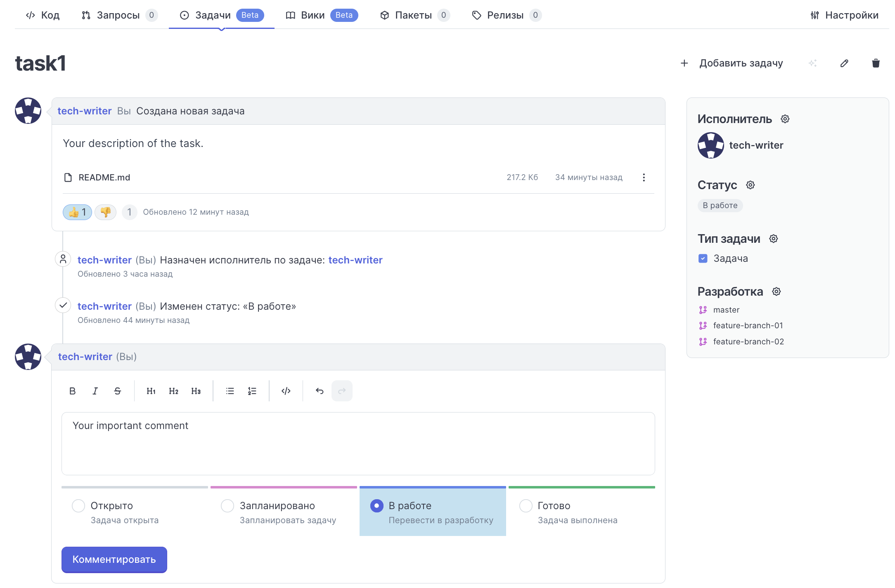This screenshot has width=895, height=588.
Task: Click tech-writer name in assignee panel
Action: tap(756, 145)
